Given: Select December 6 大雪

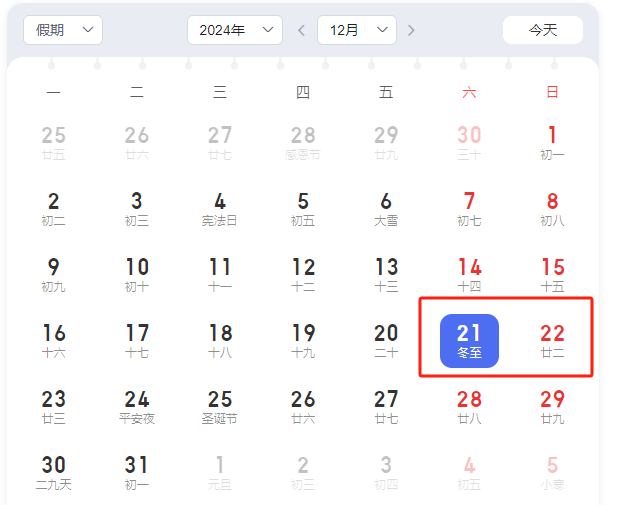Looking at the screenshot, I should coord(386,209).
